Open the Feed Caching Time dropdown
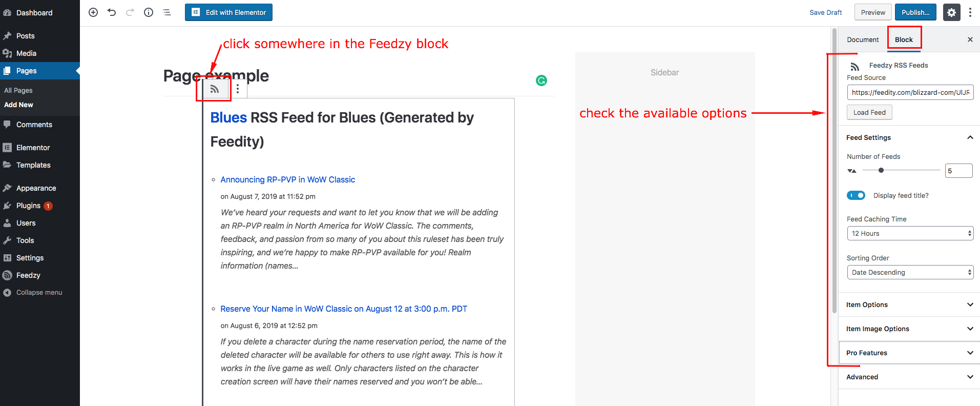 909,233
